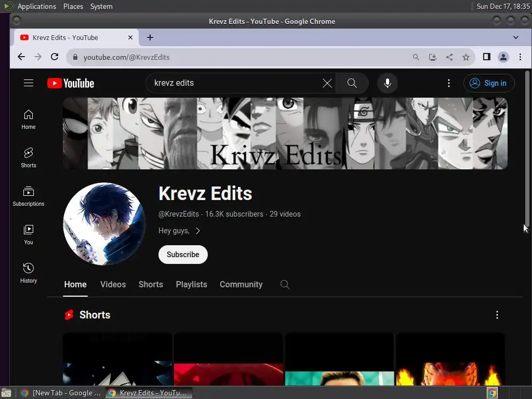532x399 pixels.
Task: Install YouTube app from address bar
Action: coord(433,57)
